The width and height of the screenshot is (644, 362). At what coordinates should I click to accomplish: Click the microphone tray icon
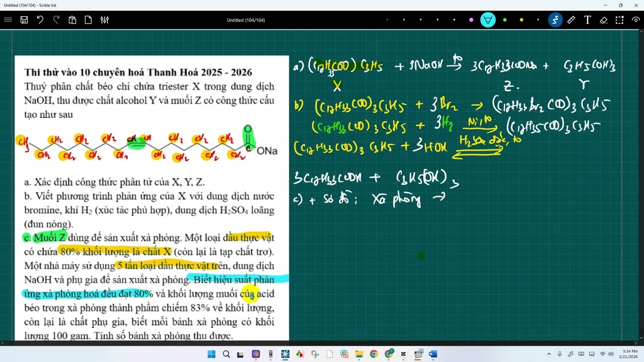click(x=559, y=354)
